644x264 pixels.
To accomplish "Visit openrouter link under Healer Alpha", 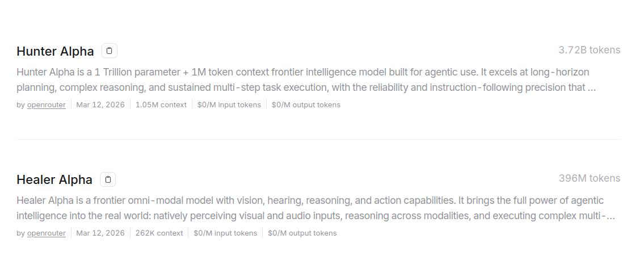I will click(46, 233).
